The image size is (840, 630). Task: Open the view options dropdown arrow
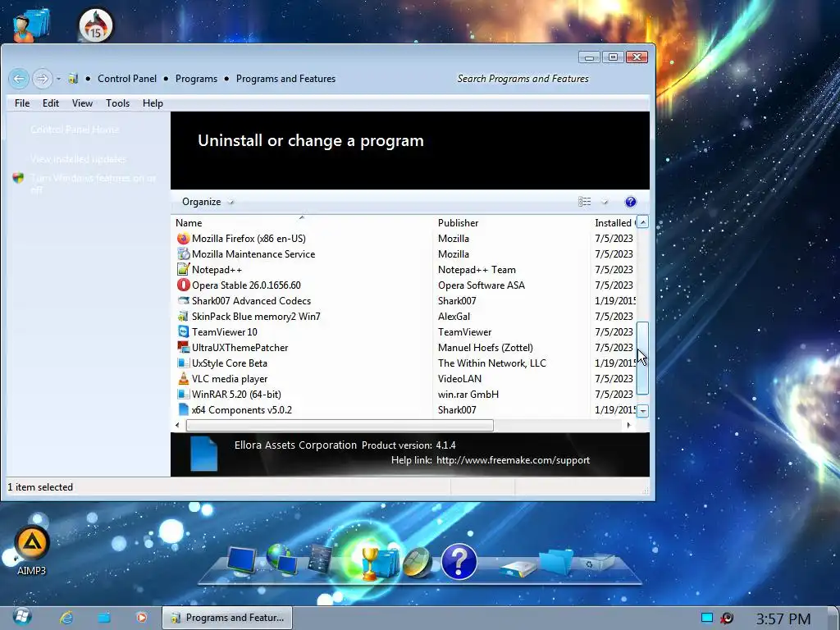(605, 202)
